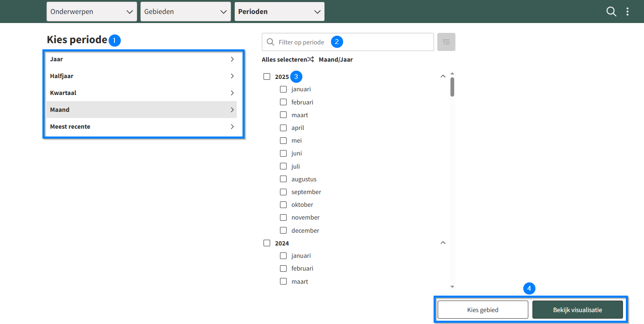This screenshot has height=324, width=644.
Task: Open the three-dot more options menu
Action: click(x=627, y=12)
